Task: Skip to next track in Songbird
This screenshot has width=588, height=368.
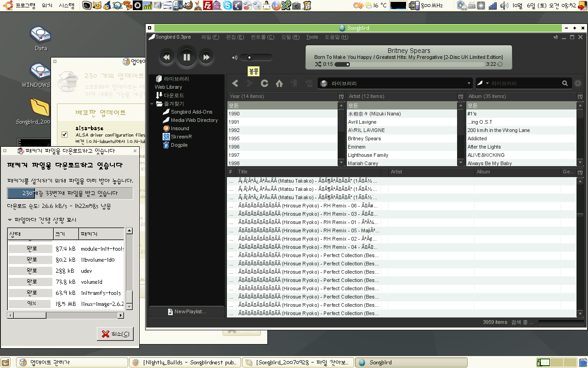Action: pyautogui.click(x=206, y=57)
